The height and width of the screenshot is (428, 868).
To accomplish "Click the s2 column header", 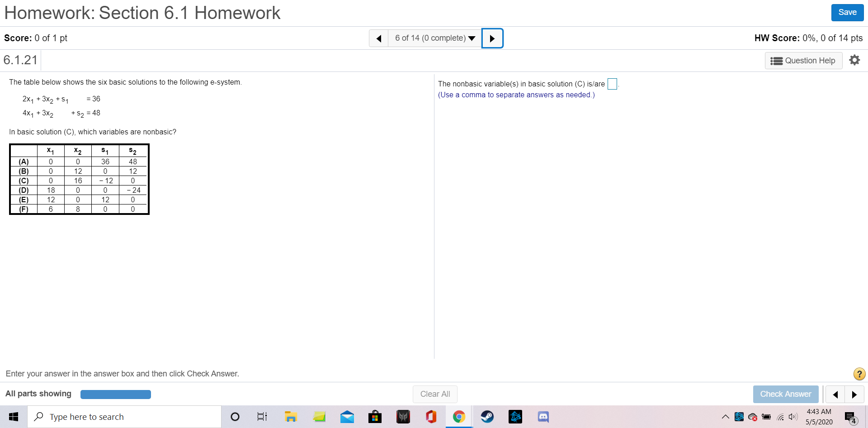I will (132, 151).
